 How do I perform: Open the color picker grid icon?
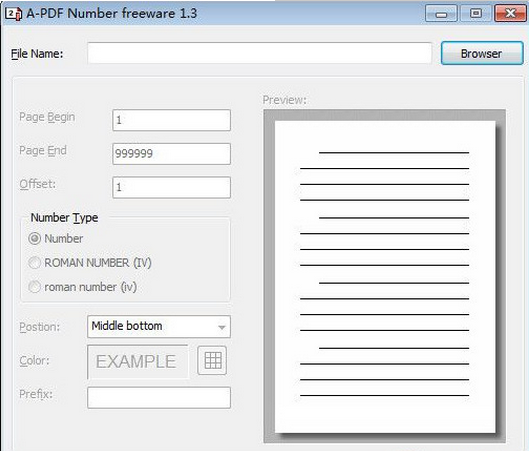(x=212, y=360)
